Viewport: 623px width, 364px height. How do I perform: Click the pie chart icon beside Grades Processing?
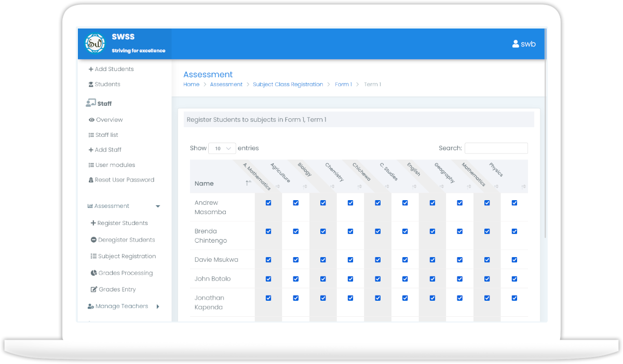pyautogui.click(x=93, y=273)
